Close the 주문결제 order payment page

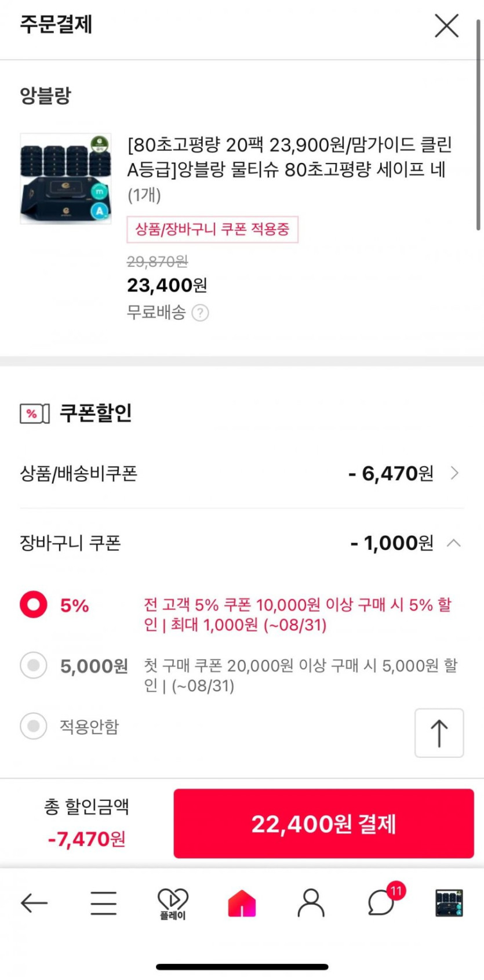446,26
